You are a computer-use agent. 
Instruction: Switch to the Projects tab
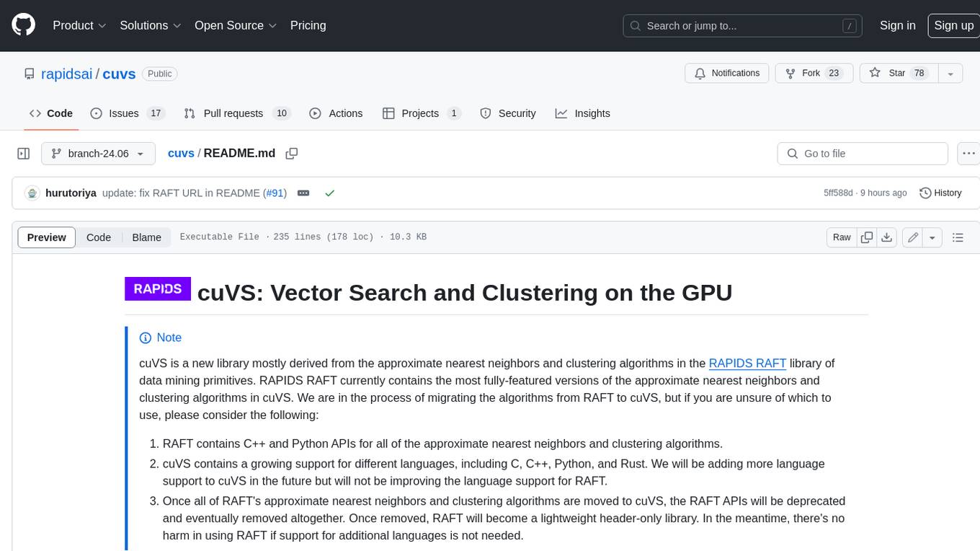[x=422, y=113]
